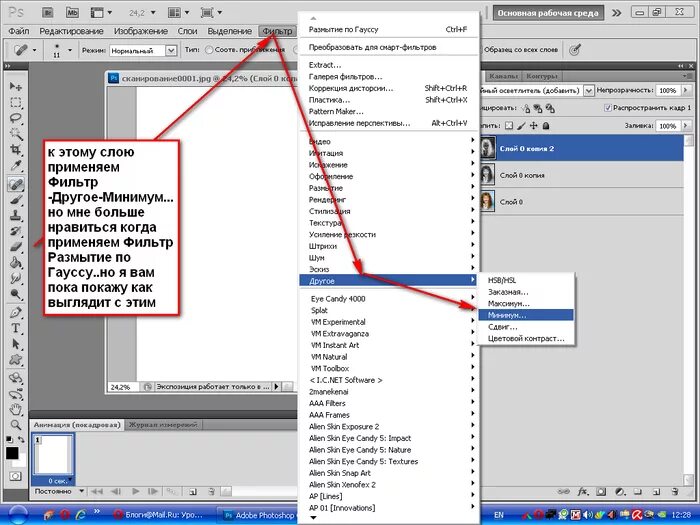This screenshot has height=525, width=700.
Task: Select the Move tool
Action: 16,86
